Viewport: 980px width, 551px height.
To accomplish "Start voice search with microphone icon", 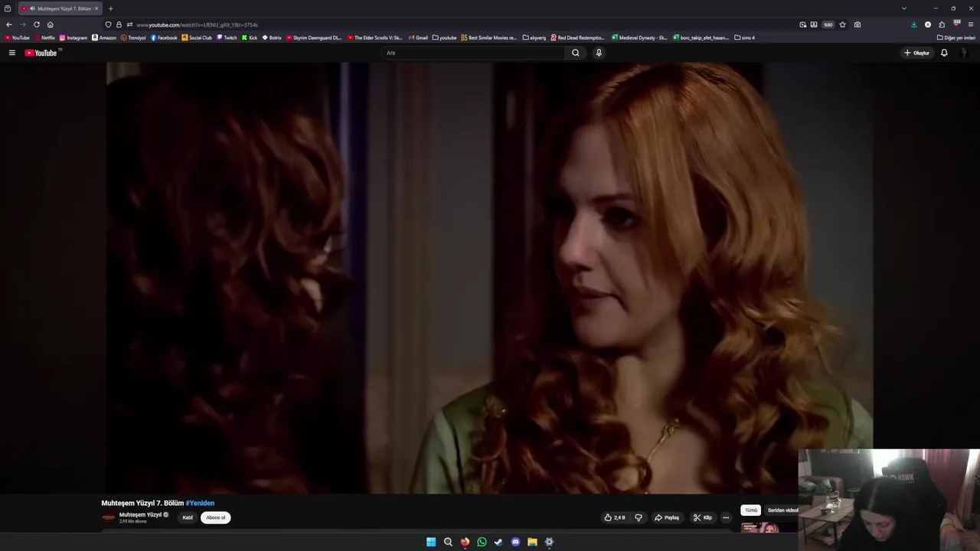I will (599, 53).
